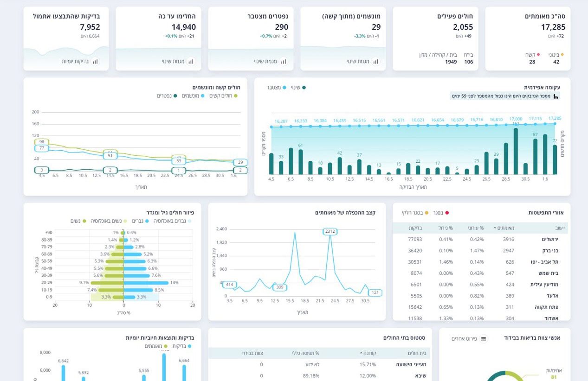Toggle the בסגר חלקי legend entry with the yellow dot

tap(415, 213)
